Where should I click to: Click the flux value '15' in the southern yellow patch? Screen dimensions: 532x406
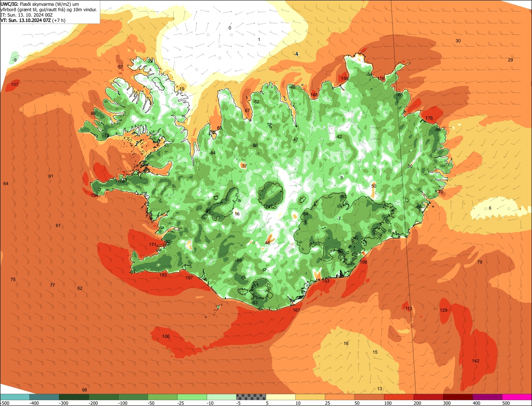[375, 352]
